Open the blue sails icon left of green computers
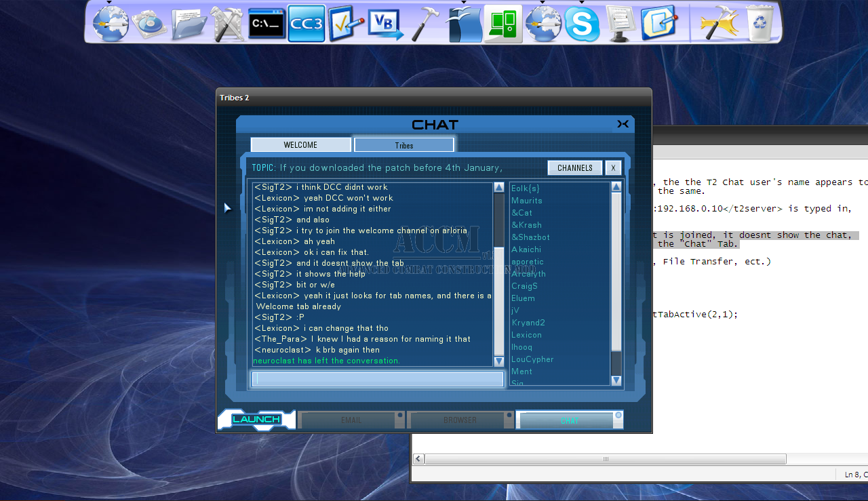 pos(464,24)
